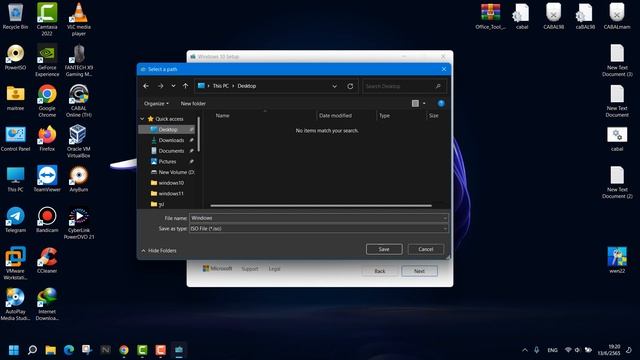Image resolution: width=640 pixels, height=360 pixels.
Task: Select the CyberLink PowerDVD 21 desktop icon
Action: click(x=79, y=223)
